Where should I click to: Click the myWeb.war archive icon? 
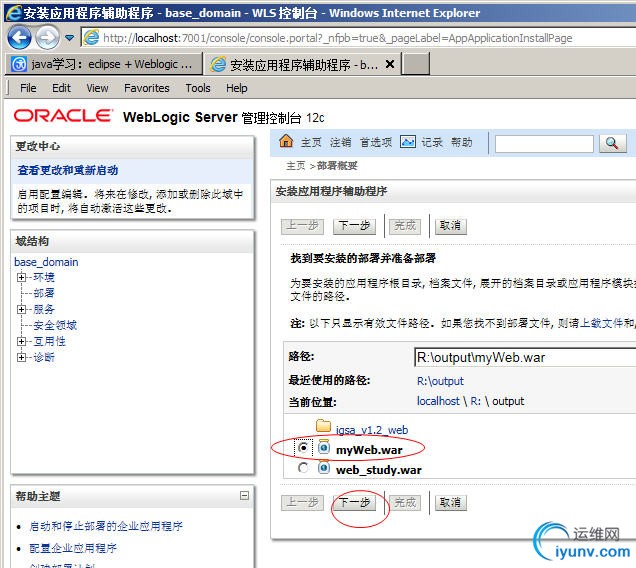323,447
